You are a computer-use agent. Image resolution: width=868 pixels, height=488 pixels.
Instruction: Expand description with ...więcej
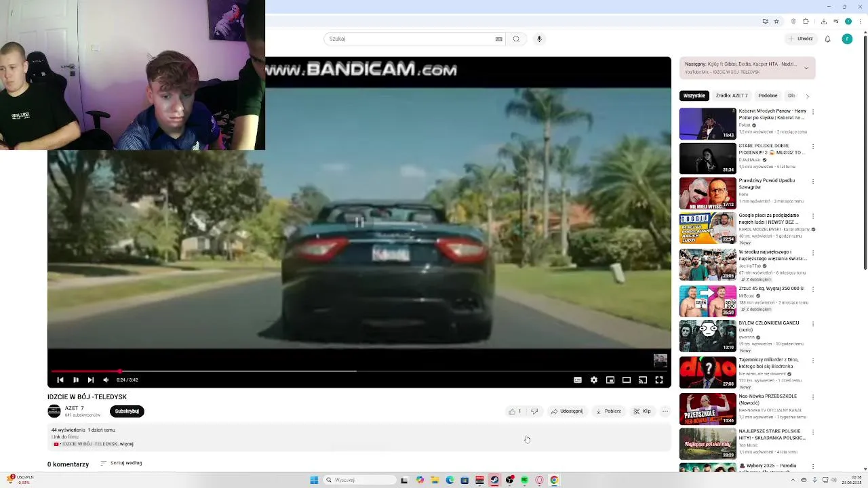point(126,444)
